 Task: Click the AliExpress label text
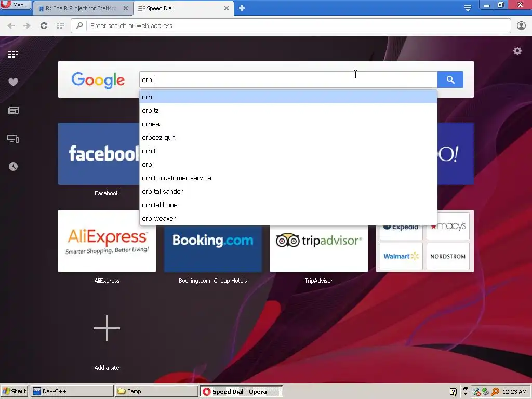coord(107,281)
